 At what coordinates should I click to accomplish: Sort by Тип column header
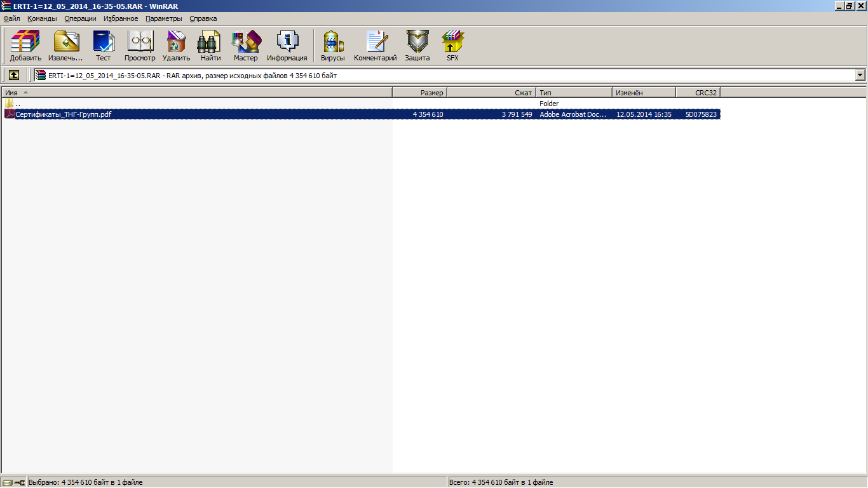(574, 93)
